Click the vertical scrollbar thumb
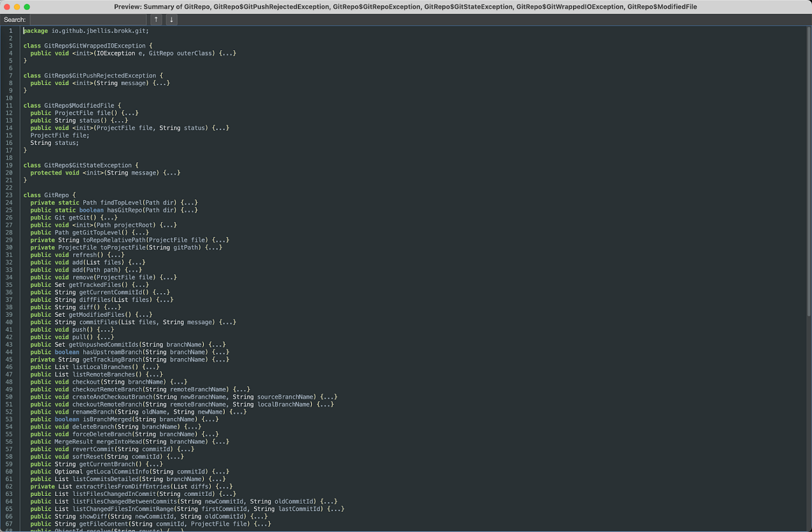Image resolution: width=812 pixels, height=532 pixels. (x=809, y=171)
